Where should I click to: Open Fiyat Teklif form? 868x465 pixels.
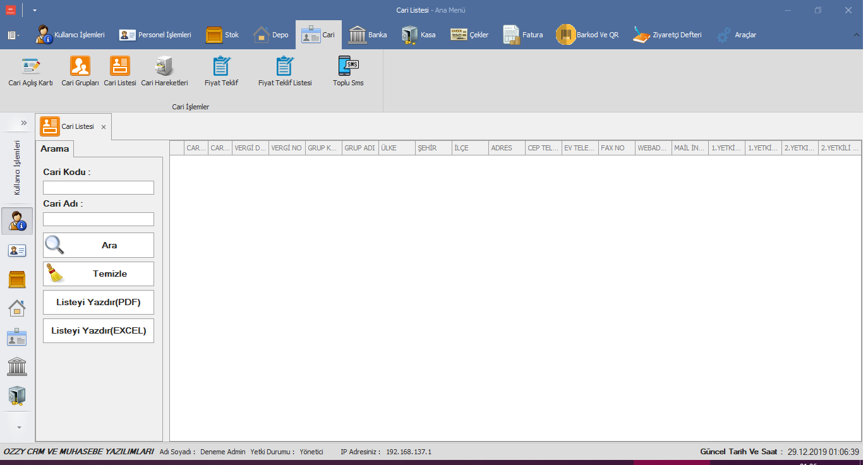[221, 71]
